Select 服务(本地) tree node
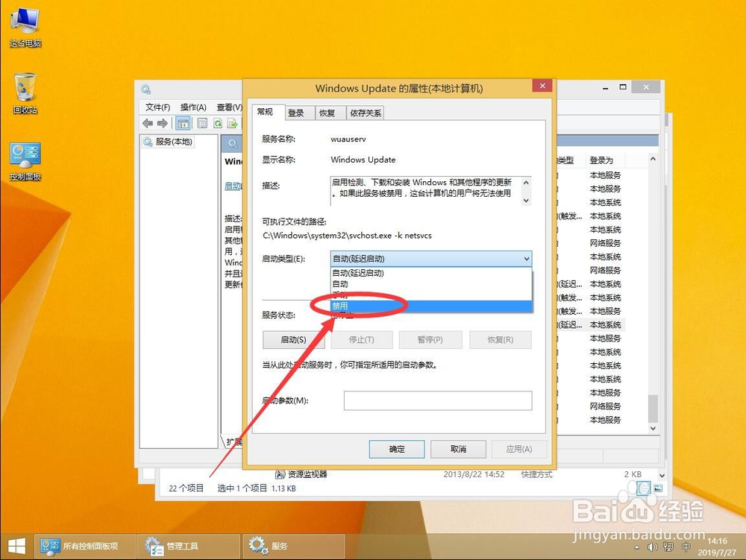 (168, 142)
